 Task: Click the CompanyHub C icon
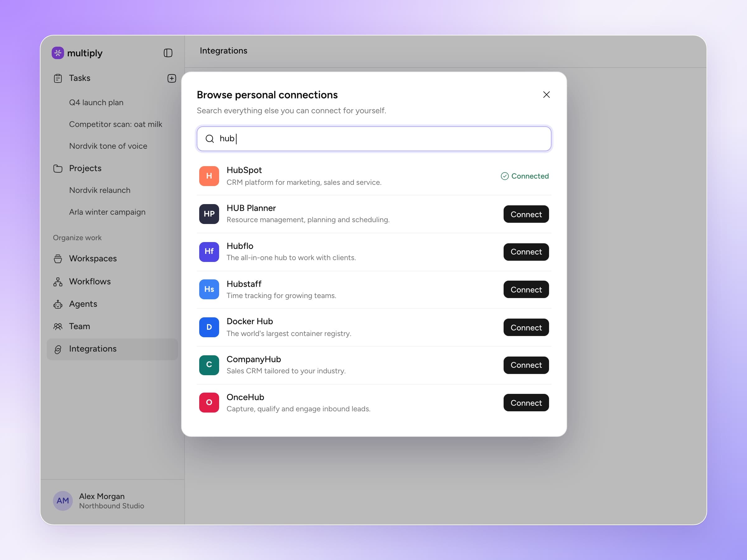coord(209,365)
